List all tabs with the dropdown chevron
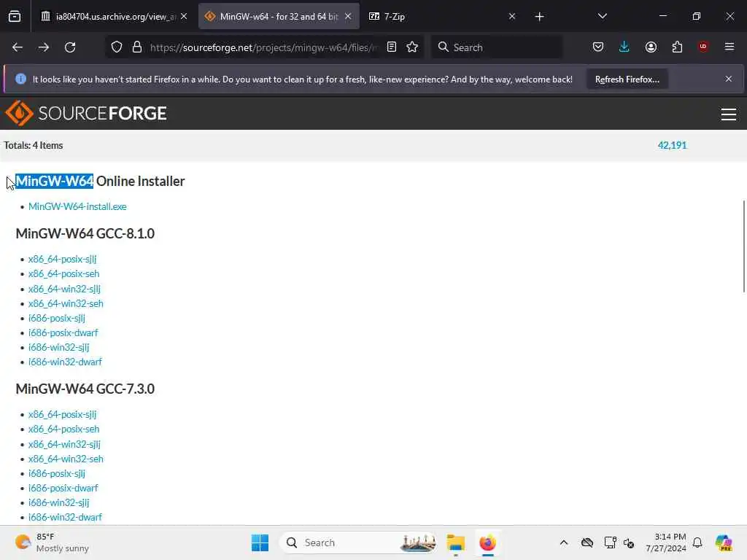Image resolution: width=747 pixels, height=560 pixels. tap(602, 16)
